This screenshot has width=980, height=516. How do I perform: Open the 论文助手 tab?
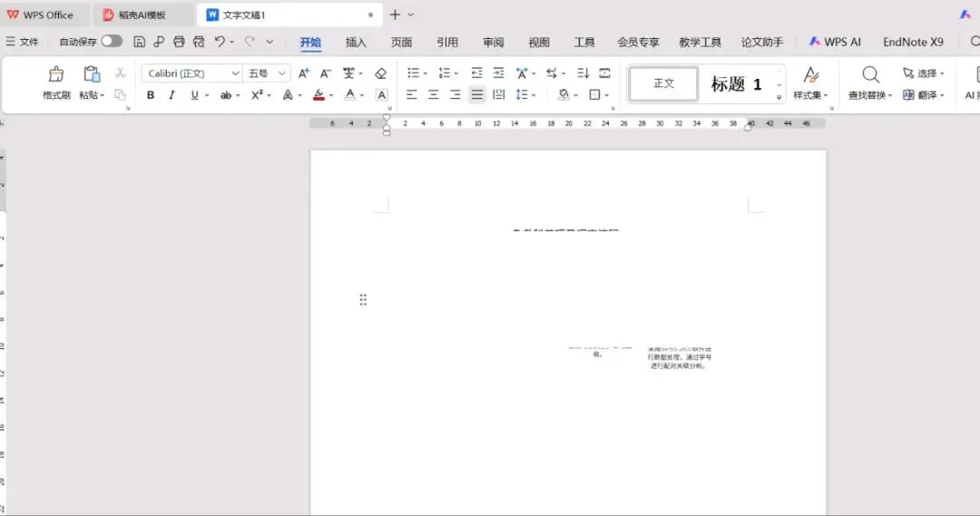pyautogui.click(x=762, y=43)
